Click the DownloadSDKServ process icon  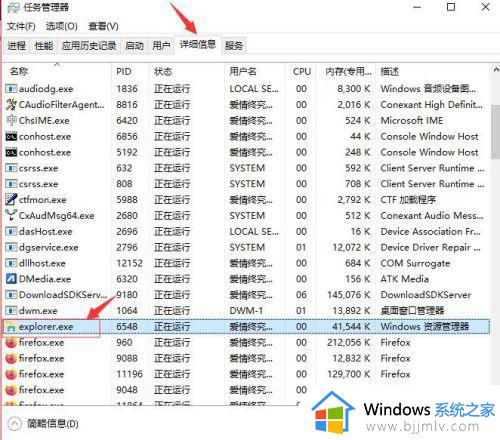click(11, 295)
